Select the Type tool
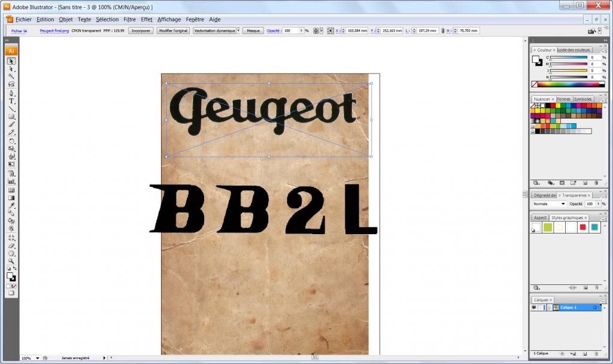613x364 pixels. pyautogui.click(x=11, y=101)
